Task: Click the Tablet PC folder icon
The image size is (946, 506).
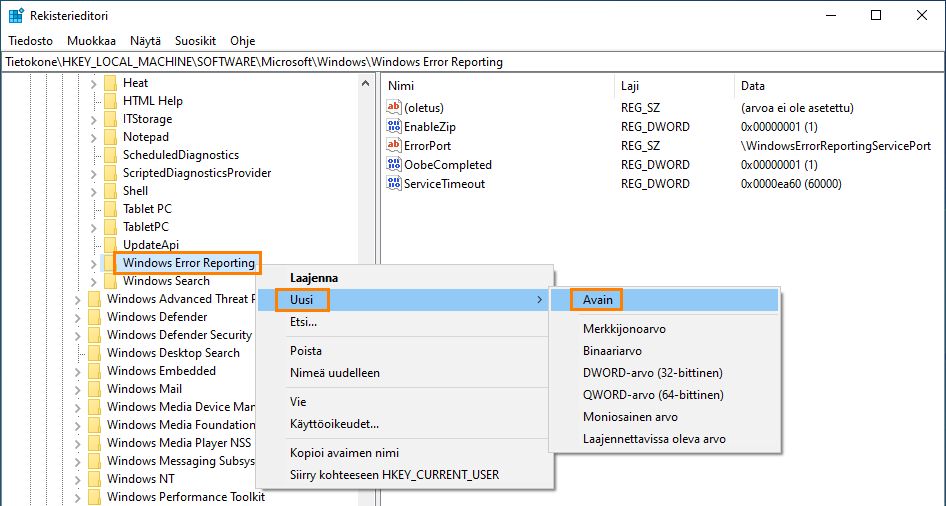Action: (110, 209)
